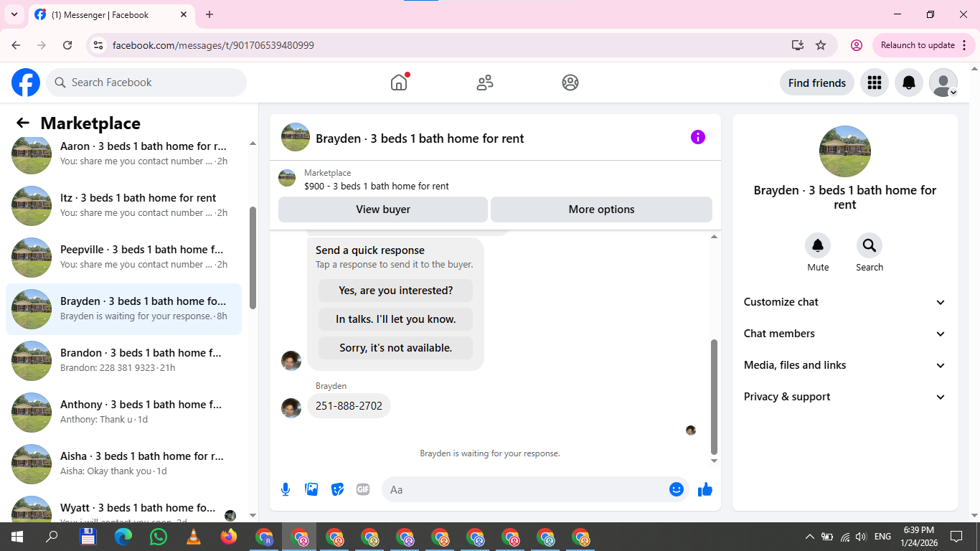Expand Customize chat section
This screenshot has width=980, height=551.
pyautogui.click(x=845, y=302)
